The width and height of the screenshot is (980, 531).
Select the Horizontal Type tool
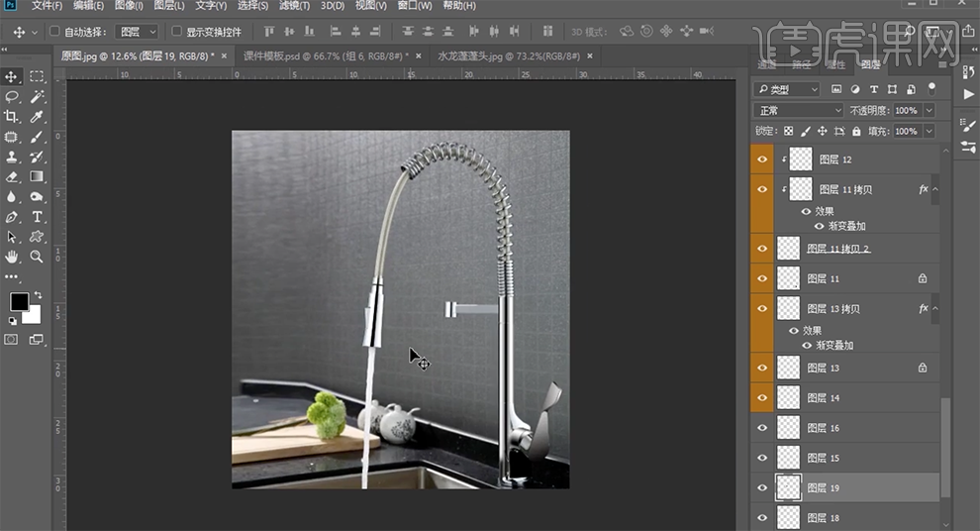[x=37, y=217]
